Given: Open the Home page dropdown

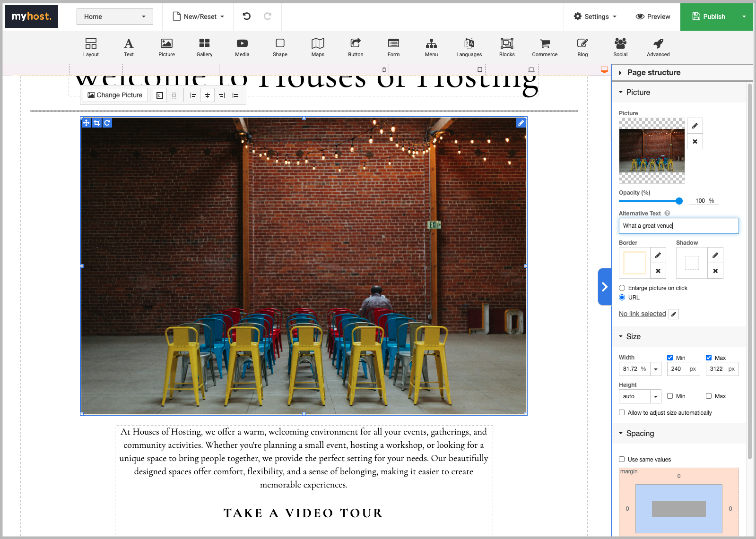Looking at the screenshot, I should pos(115,17).
